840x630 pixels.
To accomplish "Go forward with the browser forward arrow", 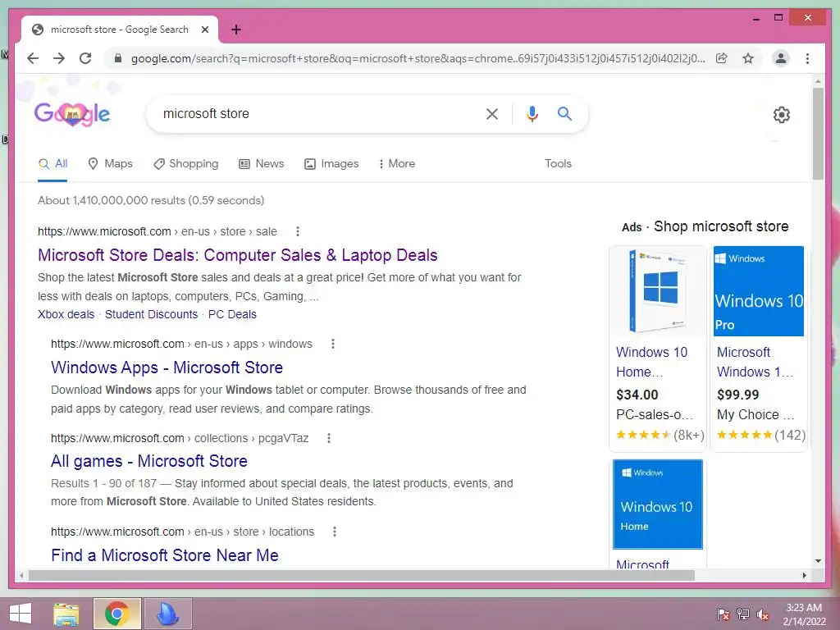I will coord(59,58).
